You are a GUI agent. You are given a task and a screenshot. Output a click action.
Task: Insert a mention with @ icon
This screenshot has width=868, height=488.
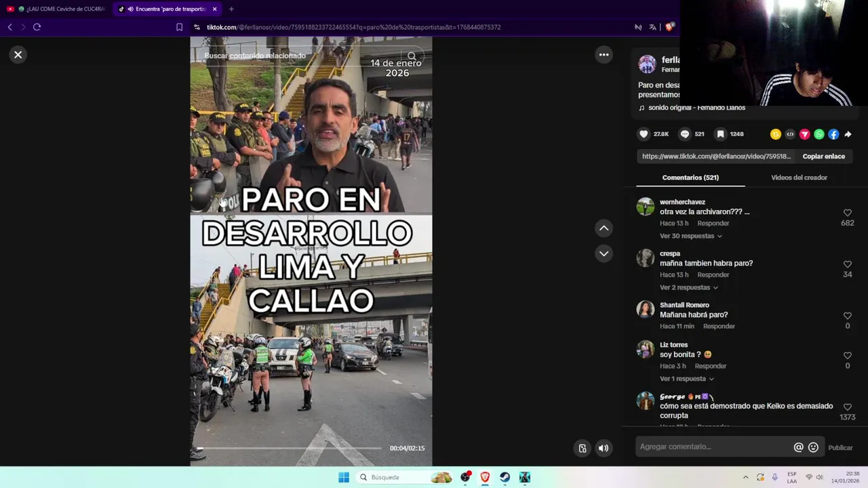(798, 447)
